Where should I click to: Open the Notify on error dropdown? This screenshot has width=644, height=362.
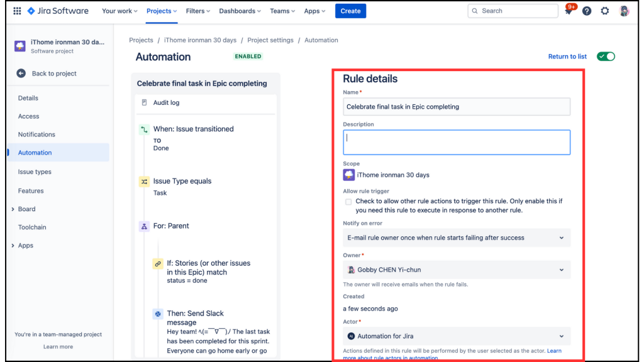pyautogui.click(x=457, y=238)
